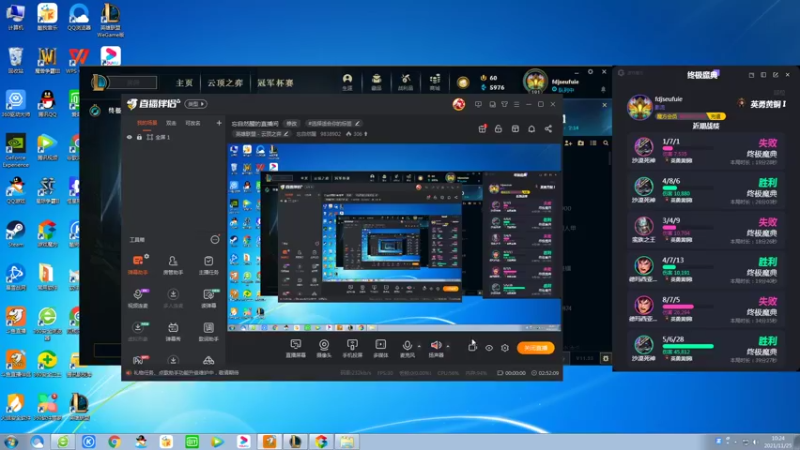Toggle visibility eye of 全屏 1 source
This screenshot has height=450, width=800.
pos(129,137)
